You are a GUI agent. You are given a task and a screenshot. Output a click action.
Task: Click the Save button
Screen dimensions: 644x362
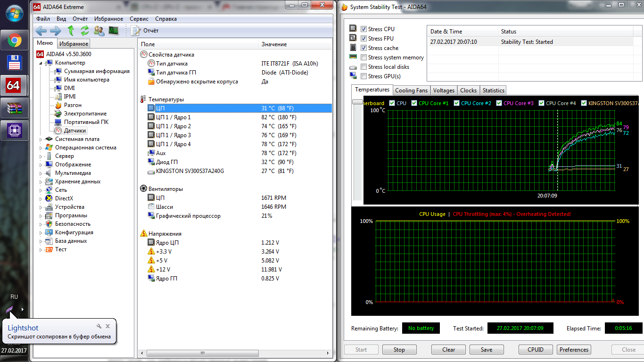[487, 350]
